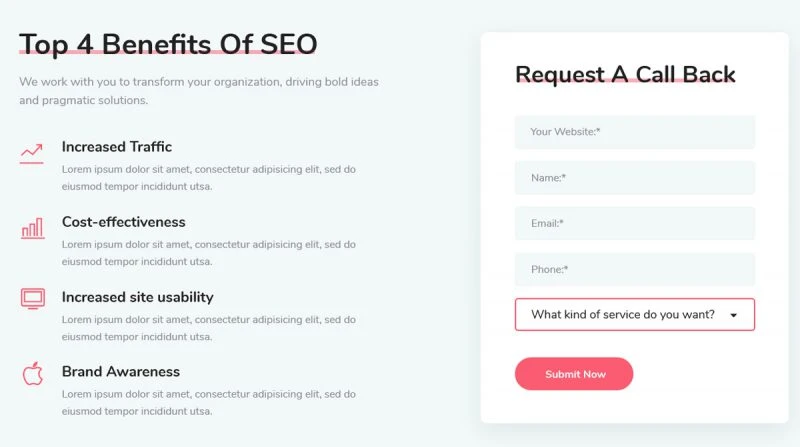
Task: Click the site usability monitor icon
Action: [32, 298]
